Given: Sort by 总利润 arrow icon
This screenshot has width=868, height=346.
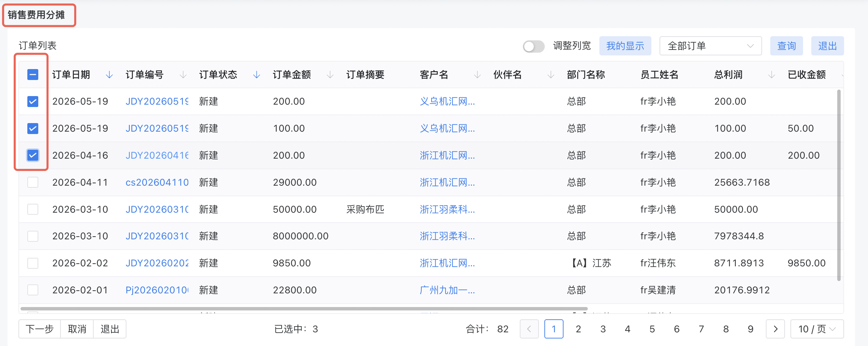Looking at the screenshot, I should pos(772,75).
